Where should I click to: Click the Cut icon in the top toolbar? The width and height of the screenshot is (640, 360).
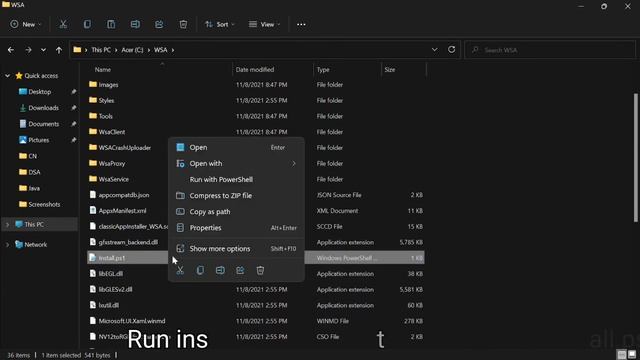[63, 24]
